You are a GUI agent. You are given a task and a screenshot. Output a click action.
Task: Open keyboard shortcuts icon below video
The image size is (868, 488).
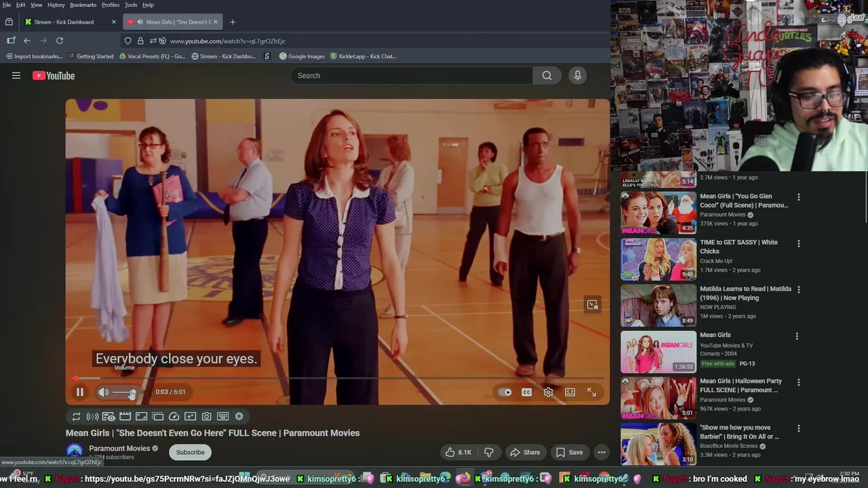(222, 416)
